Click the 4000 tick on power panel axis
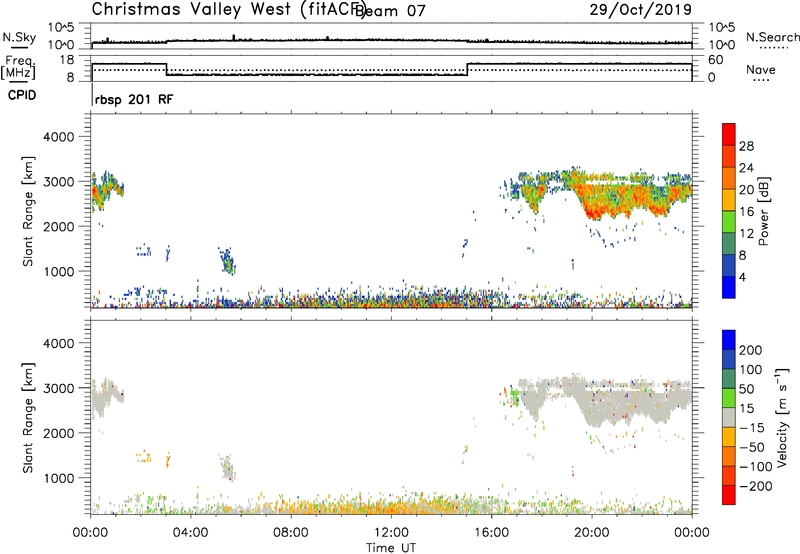Screen dimensions: 800x554 (59, 137)
